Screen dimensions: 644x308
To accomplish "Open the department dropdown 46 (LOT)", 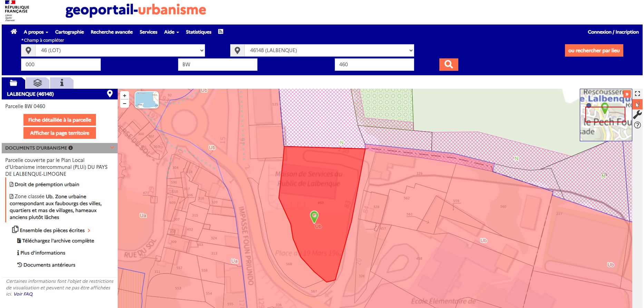I will point(119,50).
